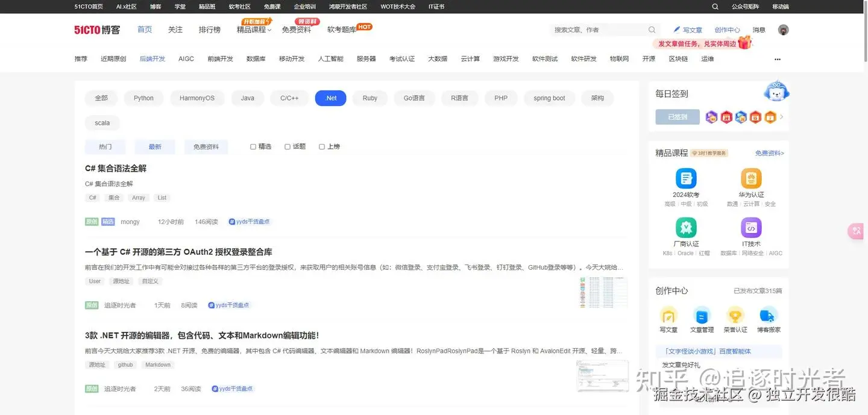
Task: Open article C# 集合语法全解
Action: tap(116, 169)
